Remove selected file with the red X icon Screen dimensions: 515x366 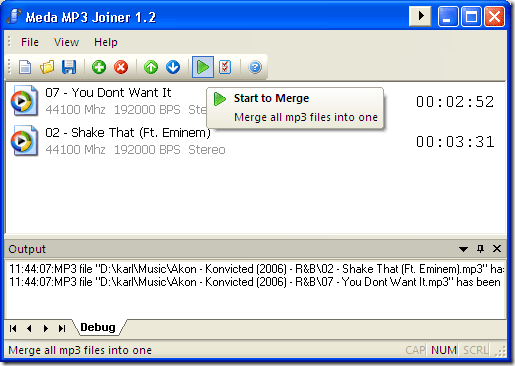(x=121, y=67)
